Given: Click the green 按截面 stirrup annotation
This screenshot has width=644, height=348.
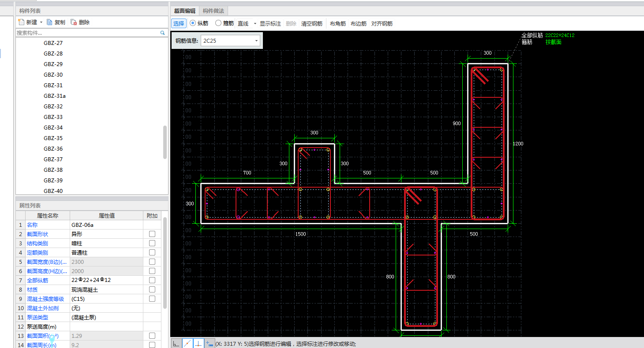Looking at the screenshot, I should pyautogui.click(x=553, y=42).
